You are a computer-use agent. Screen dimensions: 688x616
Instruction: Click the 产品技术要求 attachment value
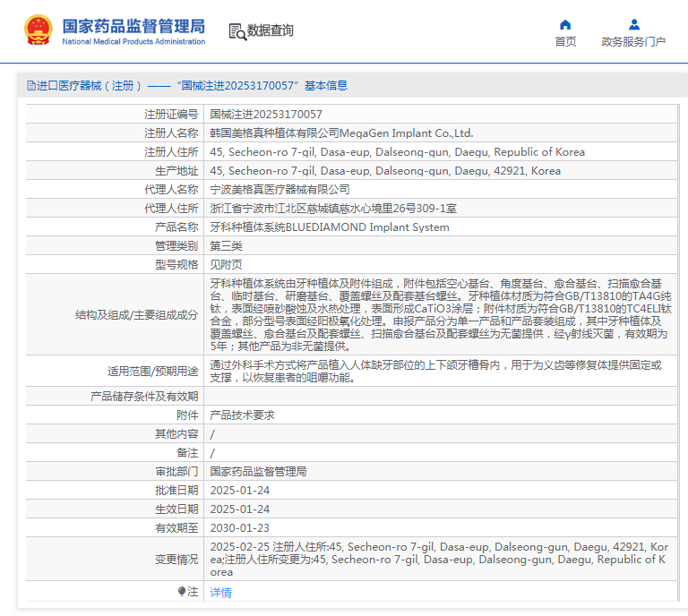tap(242, 415)
